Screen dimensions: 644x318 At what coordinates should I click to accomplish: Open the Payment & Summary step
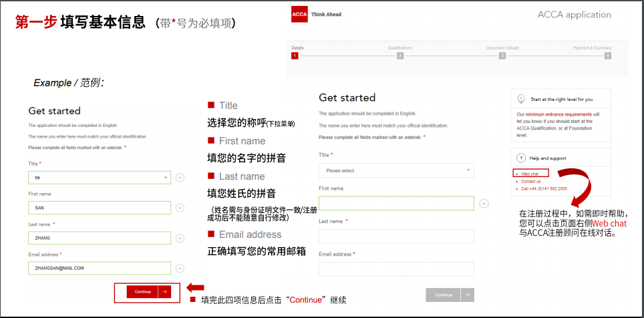607,56
